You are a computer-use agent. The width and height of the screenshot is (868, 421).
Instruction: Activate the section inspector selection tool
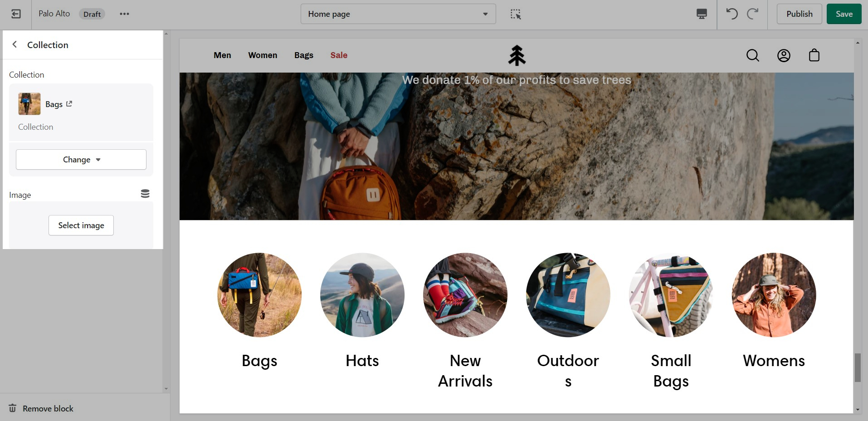tap(516, 14)
